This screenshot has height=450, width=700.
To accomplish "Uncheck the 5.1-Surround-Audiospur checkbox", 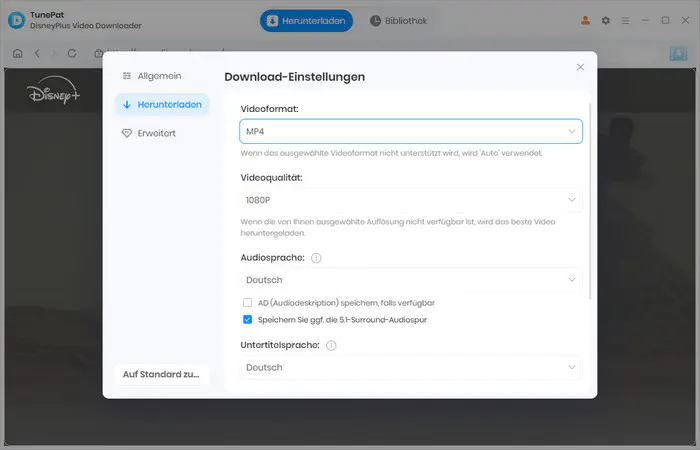I will (247, 320).
